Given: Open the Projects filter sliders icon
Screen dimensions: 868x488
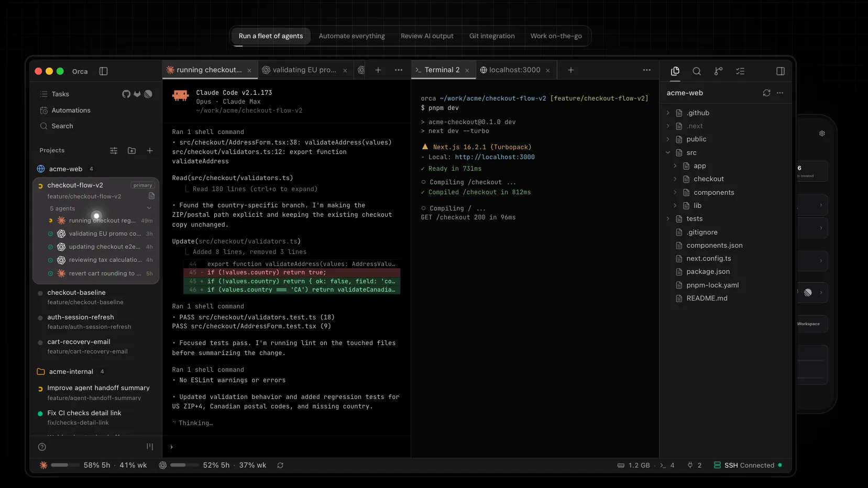Looking at the screenshot, I should point(114,151).
